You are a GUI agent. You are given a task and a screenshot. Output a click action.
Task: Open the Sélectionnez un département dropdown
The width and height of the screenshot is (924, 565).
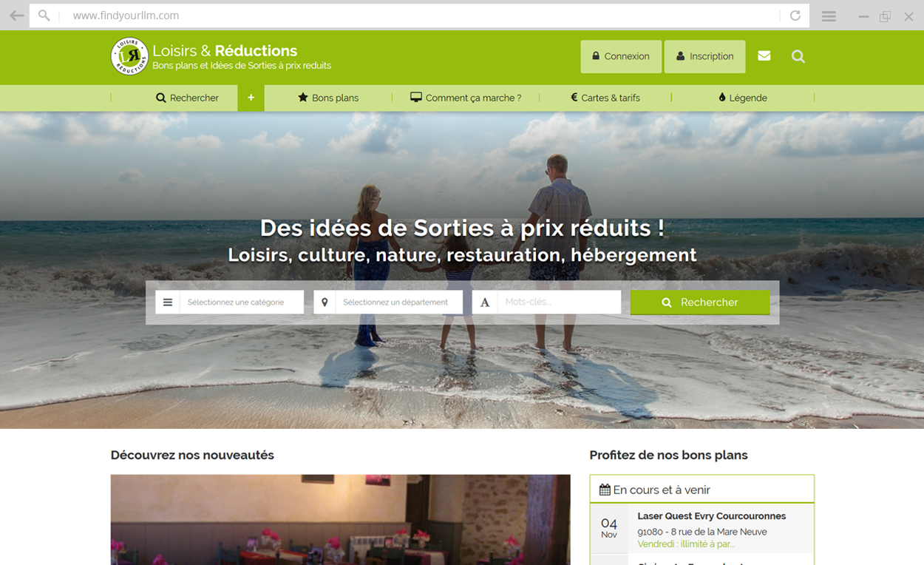(x=399, y=302)
